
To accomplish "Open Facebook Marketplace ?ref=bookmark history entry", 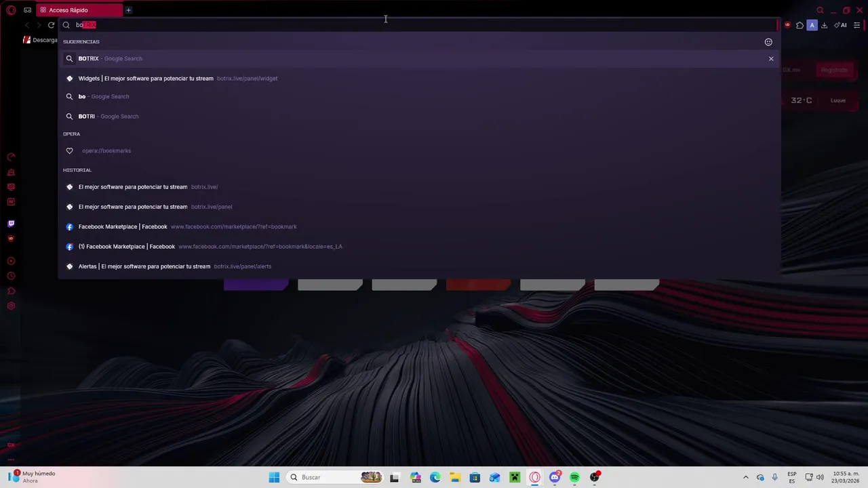I will click(419, 227).
